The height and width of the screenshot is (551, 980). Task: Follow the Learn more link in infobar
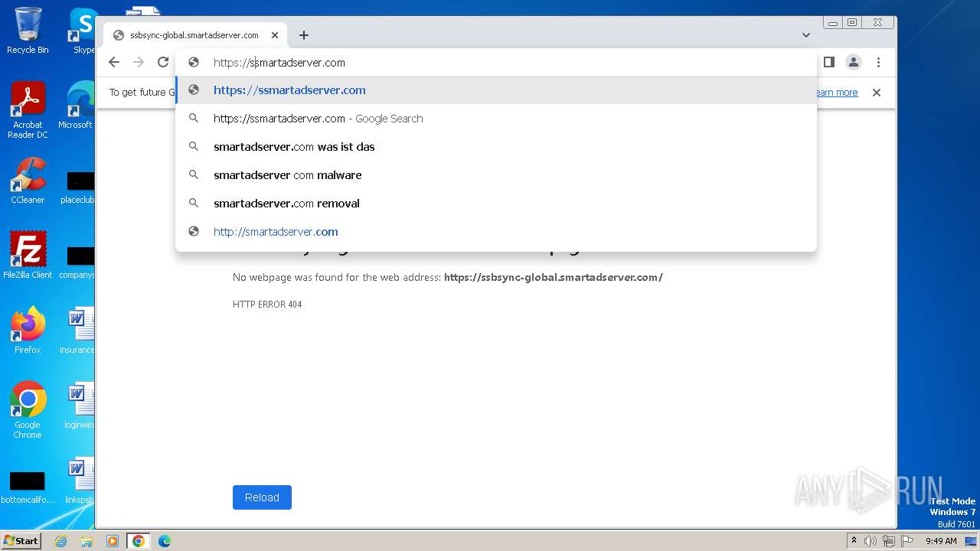837,93
